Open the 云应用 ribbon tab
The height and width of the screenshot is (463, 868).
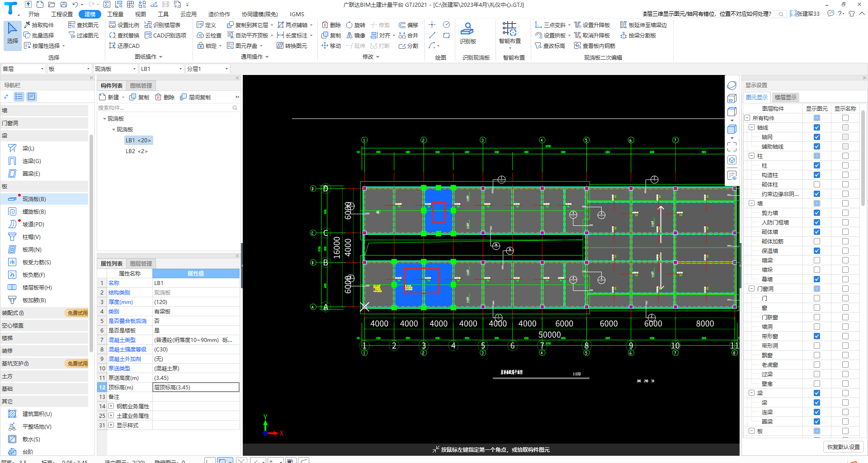pos(188,14)
